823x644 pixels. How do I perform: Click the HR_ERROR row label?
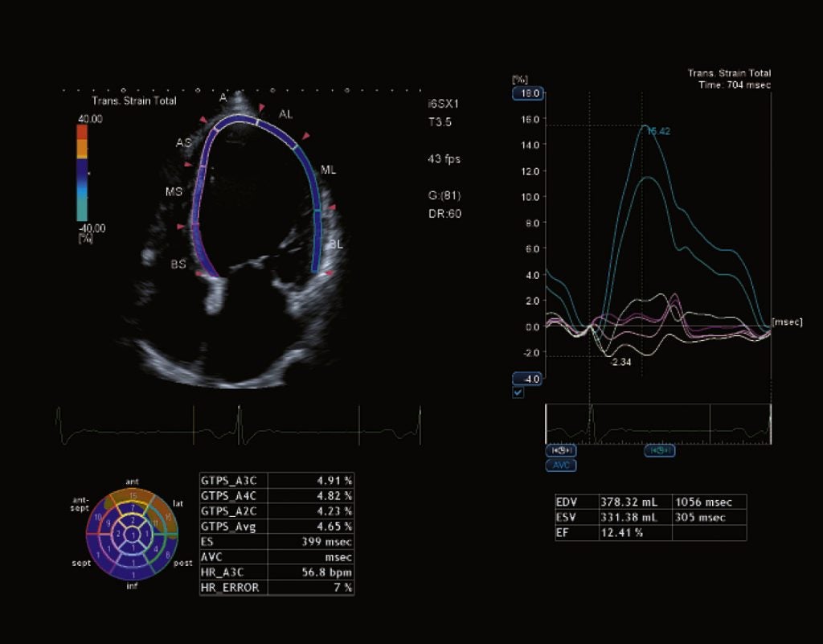230,587
